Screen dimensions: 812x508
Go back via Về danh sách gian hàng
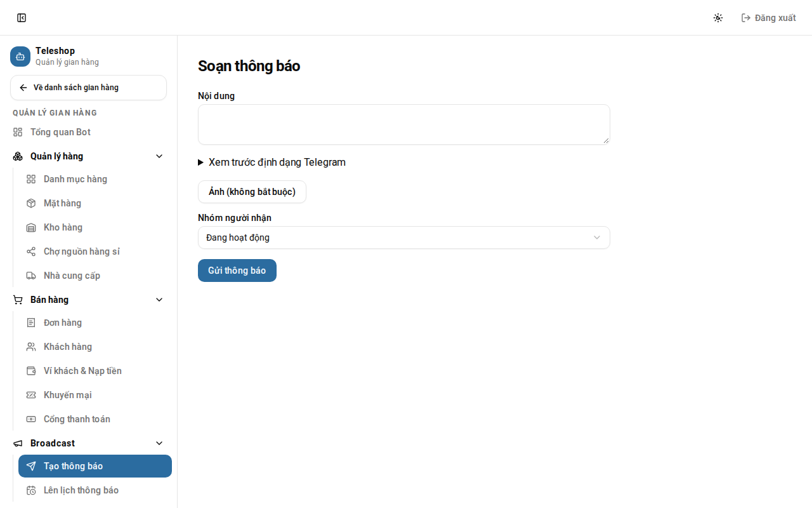tap(88, 88)
